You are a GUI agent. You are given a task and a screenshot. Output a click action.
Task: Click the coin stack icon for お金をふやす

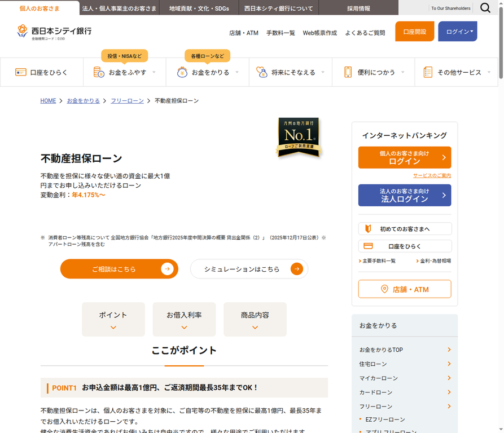[x=99, y=72]
